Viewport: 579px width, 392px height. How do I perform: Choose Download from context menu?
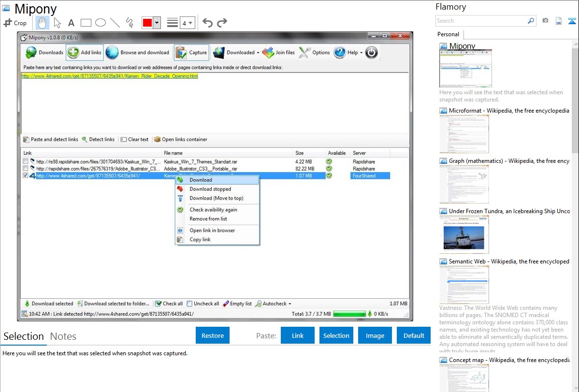click(217, 180)
